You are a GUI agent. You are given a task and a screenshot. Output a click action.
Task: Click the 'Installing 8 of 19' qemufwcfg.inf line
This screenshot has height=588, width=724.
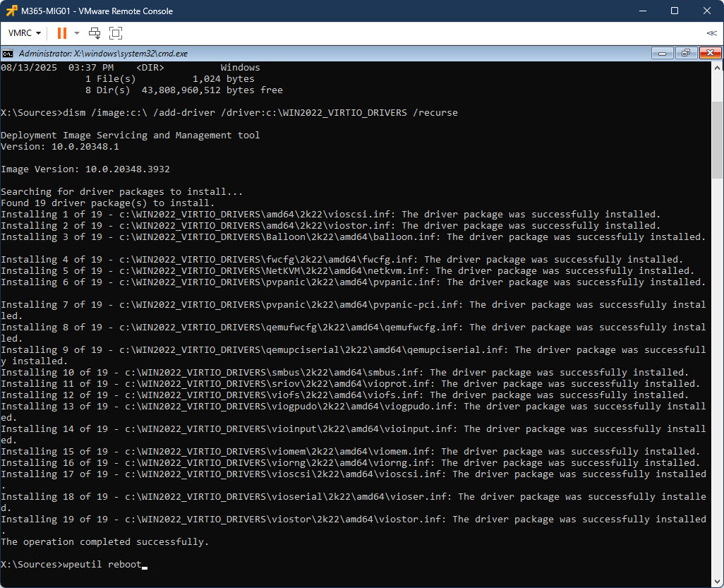[x=354, y=332]
